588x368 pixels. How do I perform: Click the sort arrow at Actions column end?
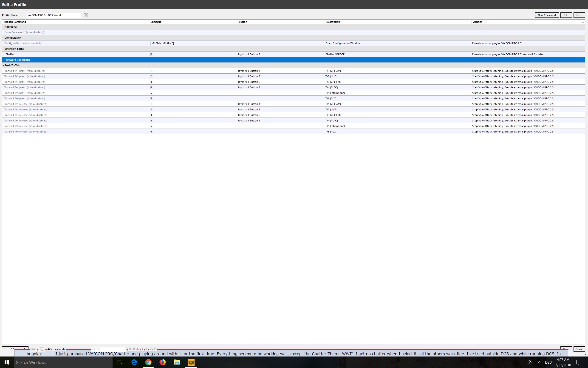[x=583, y=22]
